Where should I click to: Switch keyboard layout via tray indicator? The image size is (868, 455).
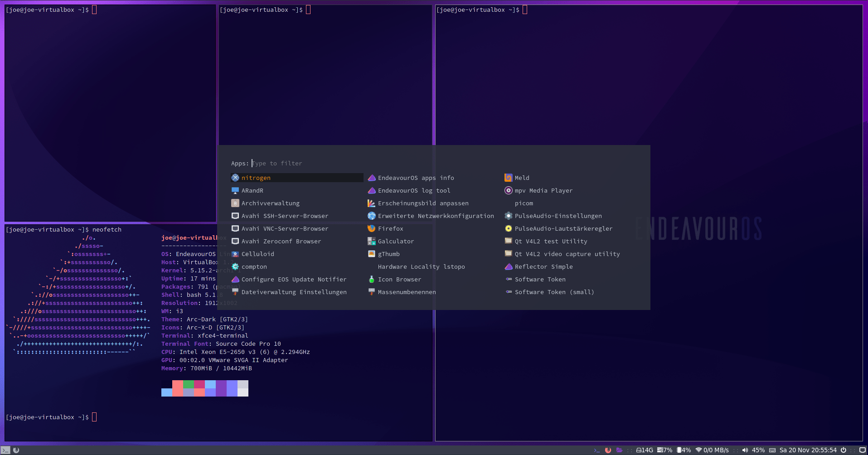772,450
